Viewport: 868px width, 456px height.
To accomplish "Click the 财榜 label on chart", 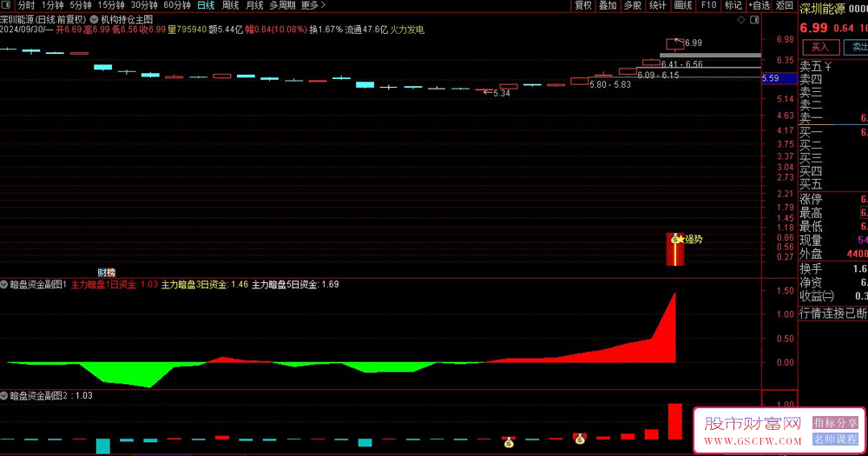I will click(106, 272).
